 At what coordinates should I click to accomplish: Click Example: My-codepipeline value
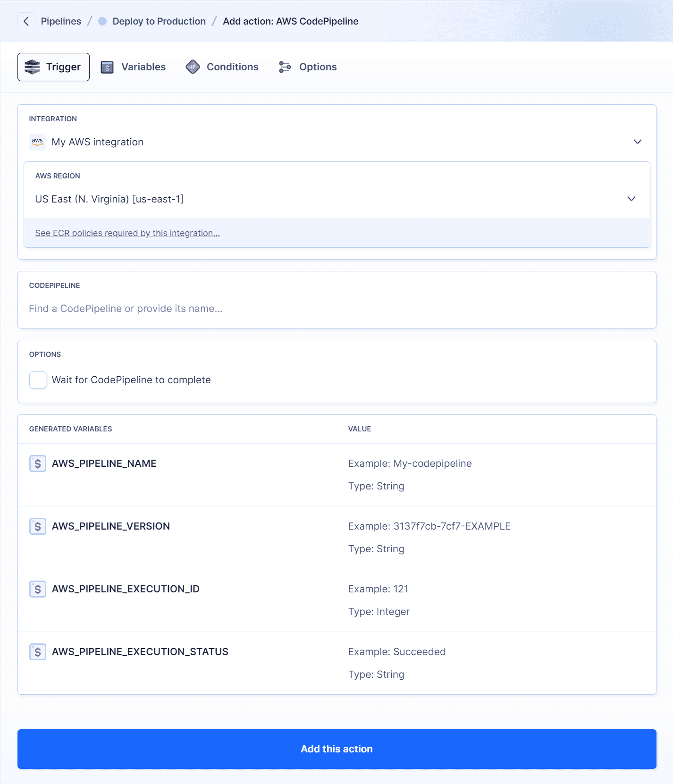pyautogui.click(x=410, y=464)
